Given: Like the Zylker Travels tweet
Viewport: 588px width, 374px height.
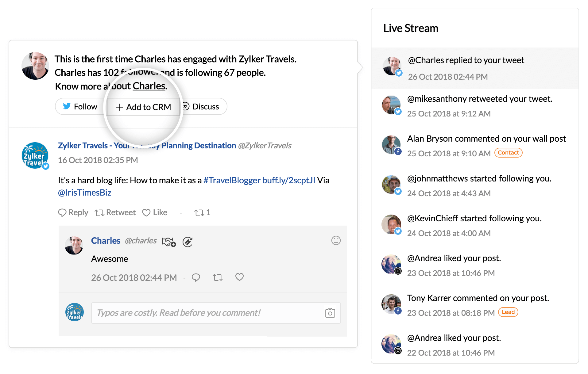Looking at the screenshot, I should [155, 212].
